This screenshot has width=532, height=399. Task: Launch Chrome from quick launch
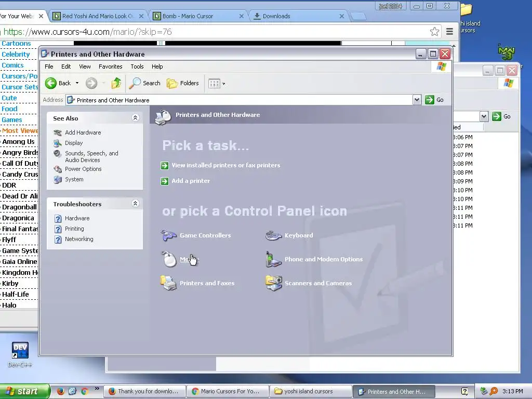click(x=85, y=391)
